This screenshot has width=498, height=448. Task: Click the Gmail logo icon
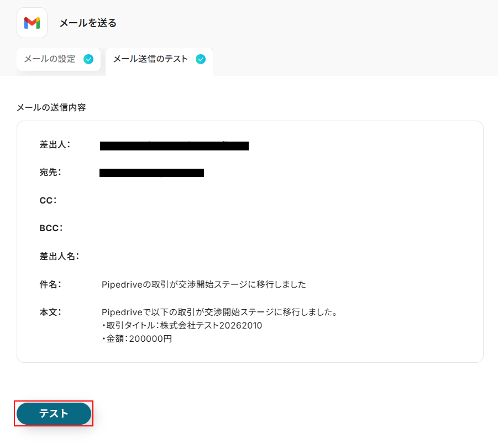[x=32, y=23]
